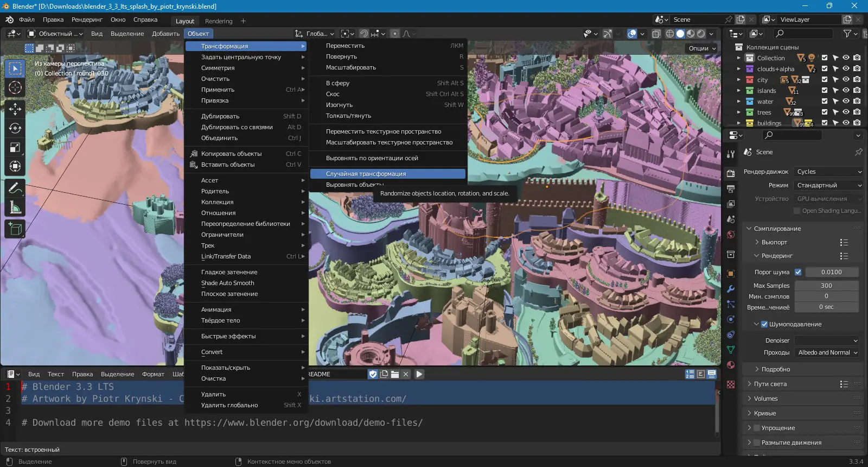Select the Measure ruler tool
The image size is (868, 467).
pos(15,207)
